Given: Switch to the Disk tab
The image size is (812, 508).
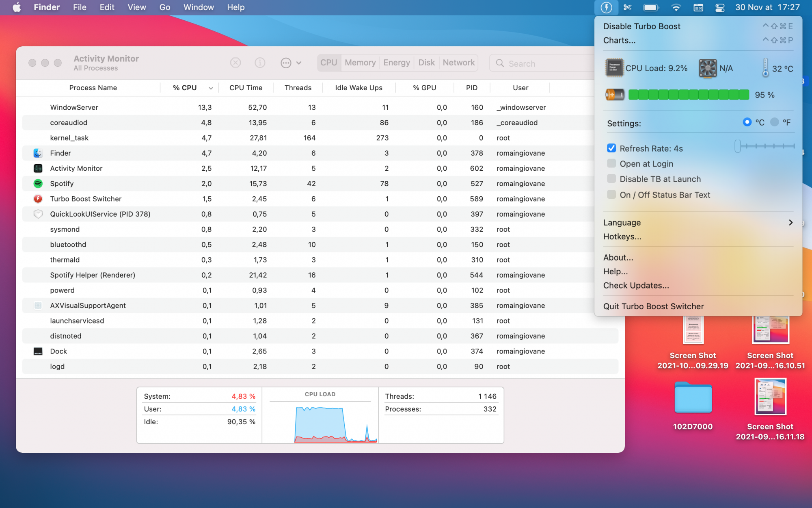Looking at the screenshot, I should click(426, 63).
